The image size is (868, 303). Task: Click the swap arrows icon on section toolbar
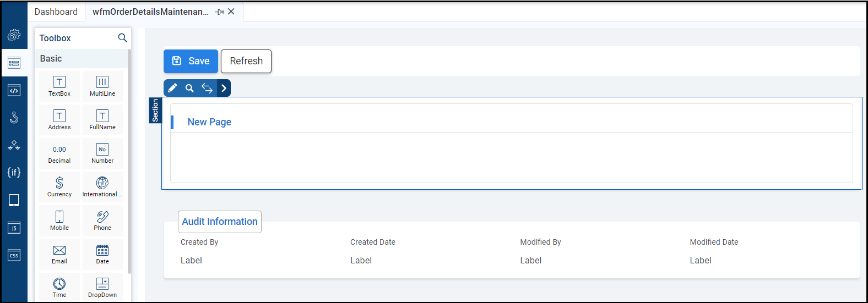click(207, 88)
